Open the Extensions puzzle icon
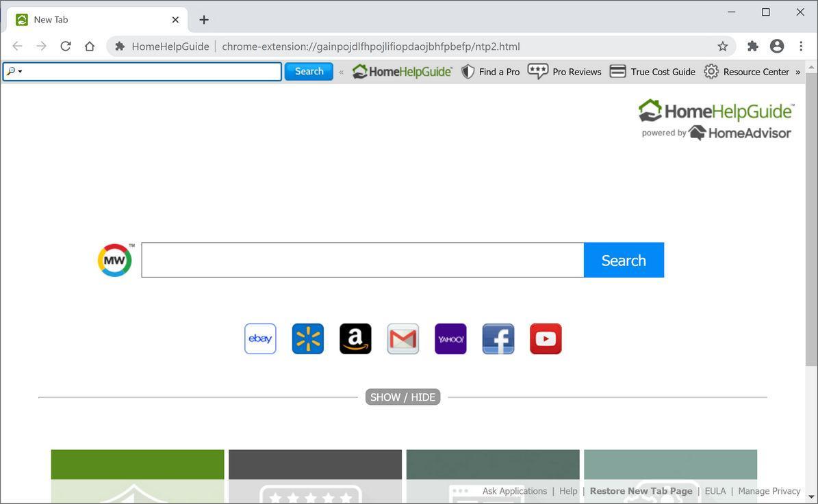The image size is (818, 504). (x=752, y=47)
